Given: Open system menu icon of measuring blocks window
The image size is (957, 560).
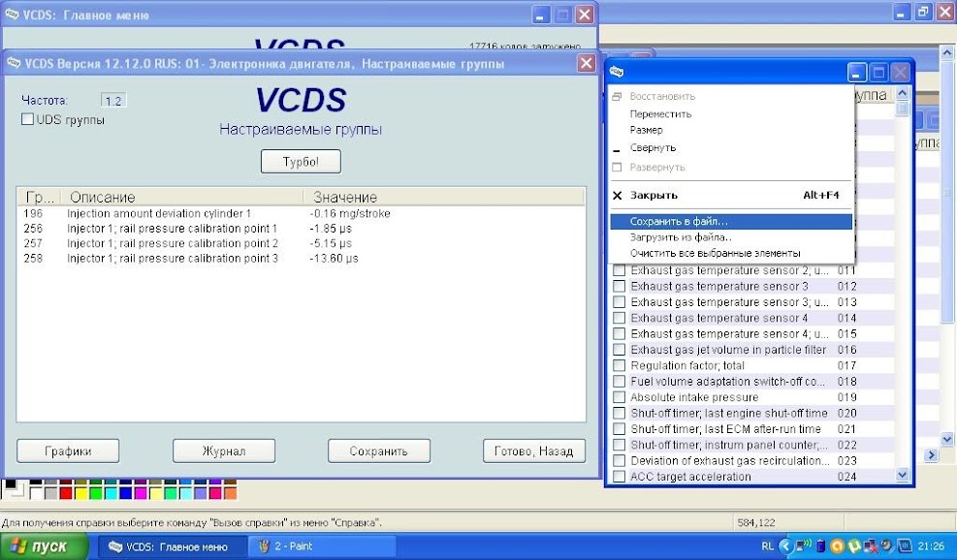Looking at the screenshot, I should (x=617, y=72).
